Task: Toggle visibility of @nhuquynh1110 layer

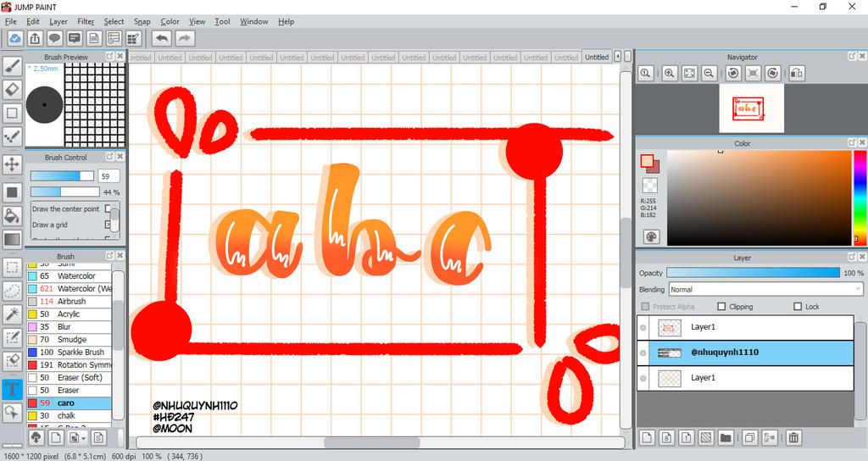Action: [x=643, y=353]
